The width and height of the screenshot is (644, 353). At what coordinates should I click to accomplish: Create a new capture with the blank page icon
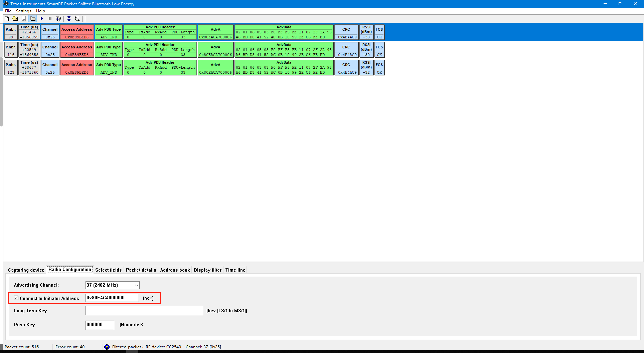[6, 18]
